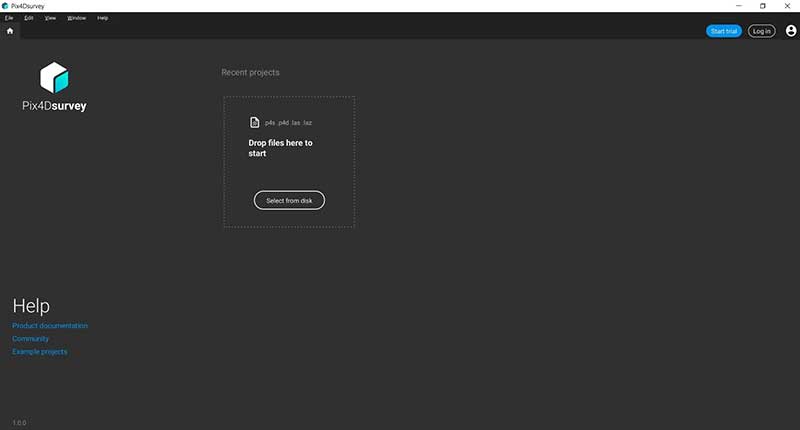Screen dimensions: 800x430
Task: Start the free trial
Action: coord(724,31)
